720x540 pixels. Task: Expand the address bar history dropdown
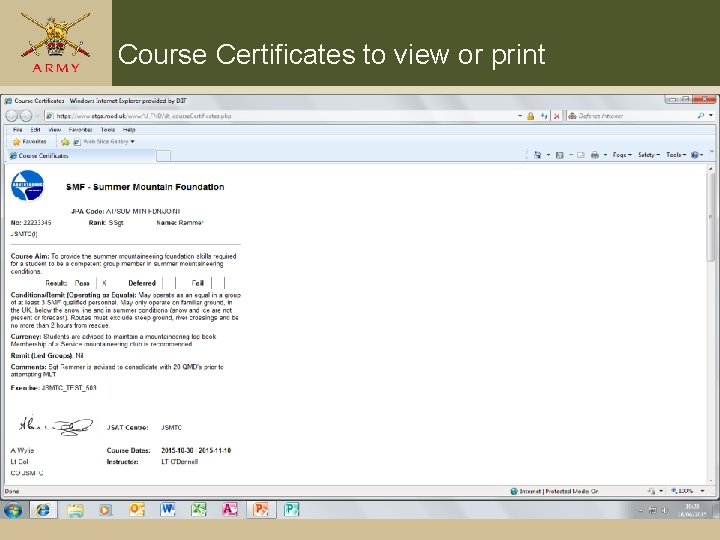(520, 116)
